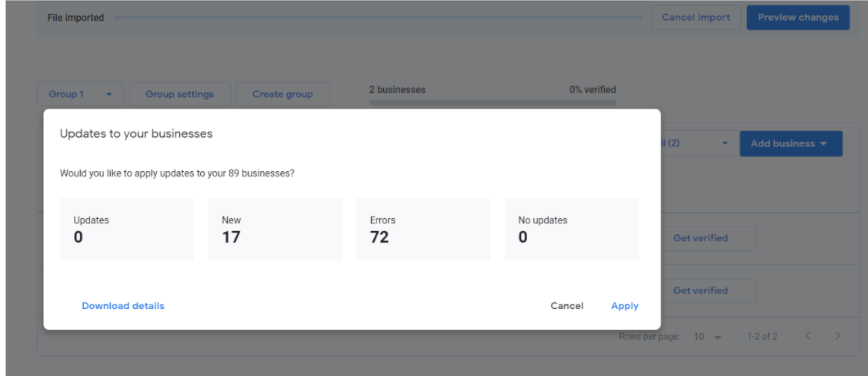Open the Download details link
Viewport: 868px width, 376px height.
[x=123, y=306]
